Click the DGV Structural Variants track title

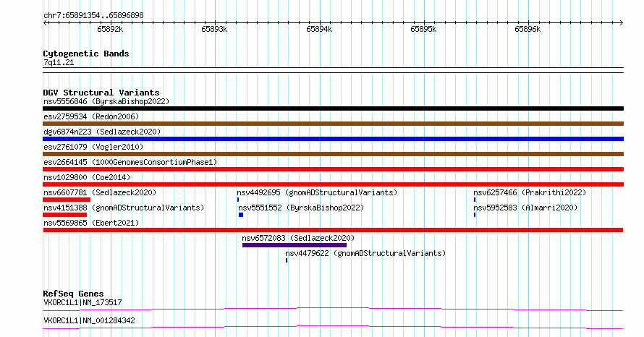pos(101,93)
